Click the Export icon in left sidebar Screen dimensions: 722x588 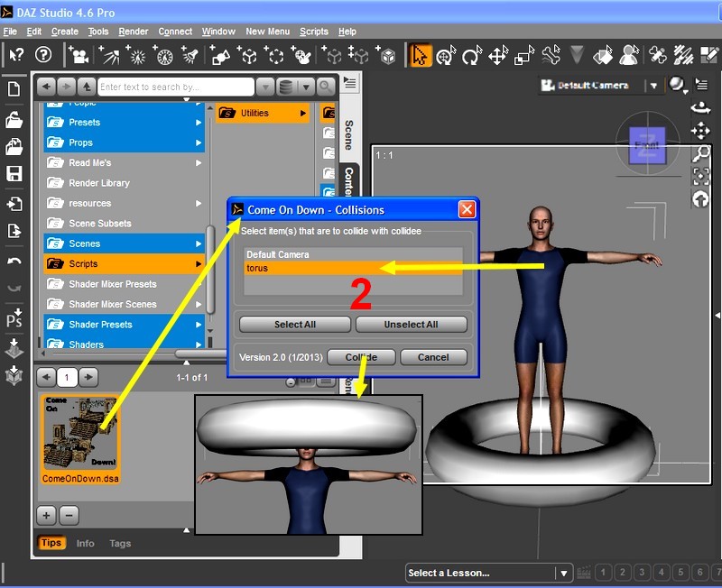[14, 231]
